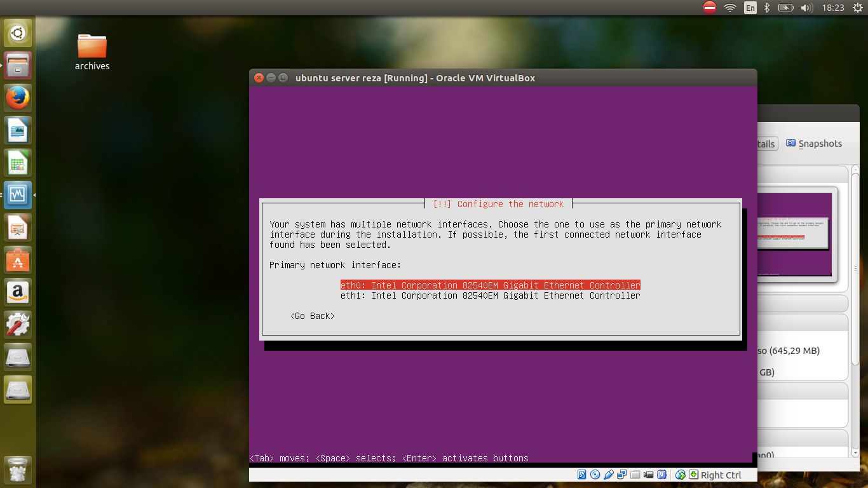Click the shared folders status icon

pyautogui.click(x=635, y=475)
